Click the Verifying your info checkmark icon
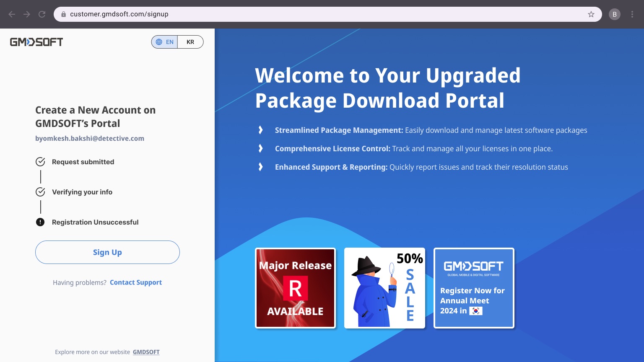Image resolution: width=644 pixels, height=362 pixels. 40,192
